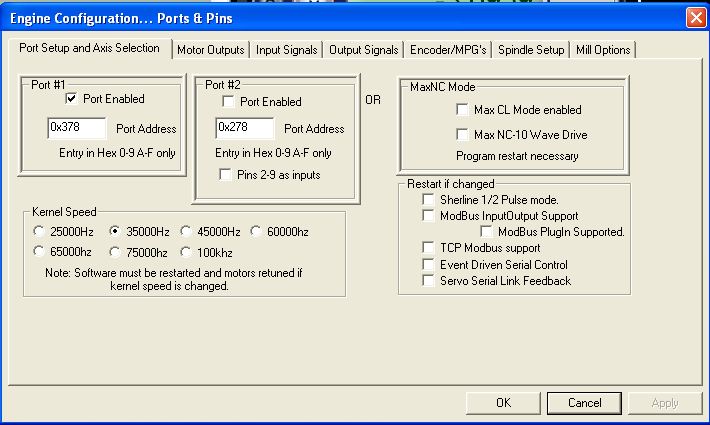The image size is (710, 425).
Task: Open the Spindle Setup tab
Action: (531, 50)
